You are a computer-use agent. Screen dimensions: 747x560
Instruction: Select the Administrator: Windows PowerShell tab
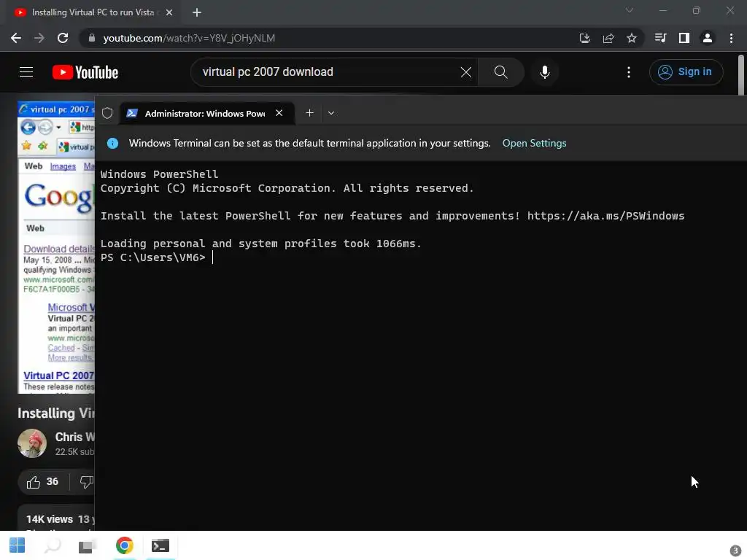tap(205, 113)
